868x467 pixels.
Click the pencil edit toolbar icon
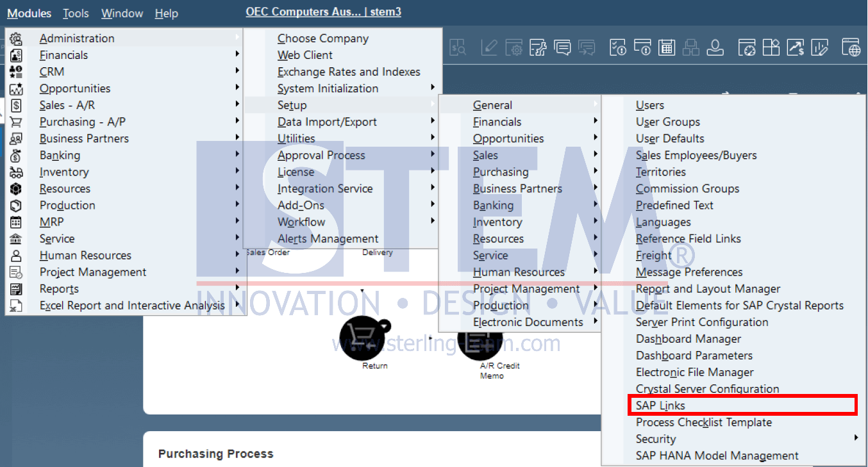pyautogui.click(x=490, y=47)
